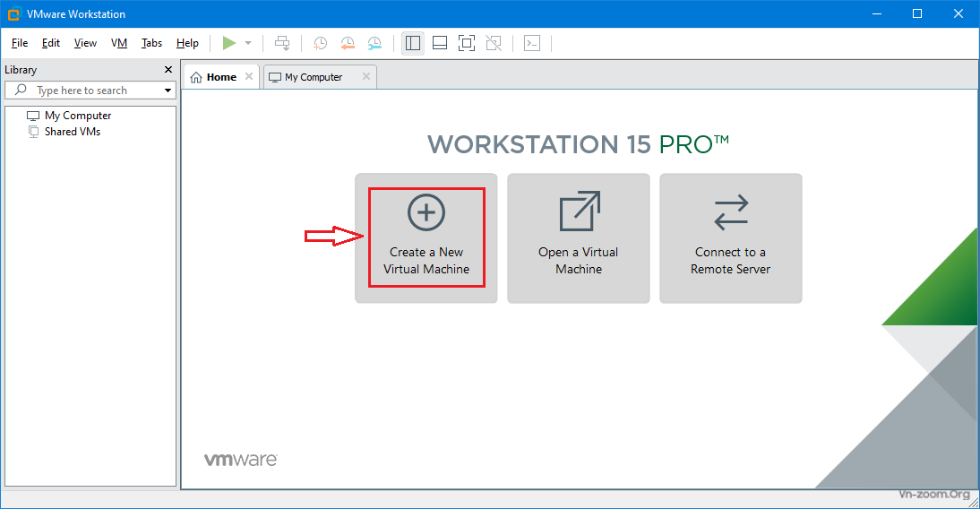This screenshot has height=509, width=980.
Task: Click Create a New Virtual Machine
Action: pos(426,238)
